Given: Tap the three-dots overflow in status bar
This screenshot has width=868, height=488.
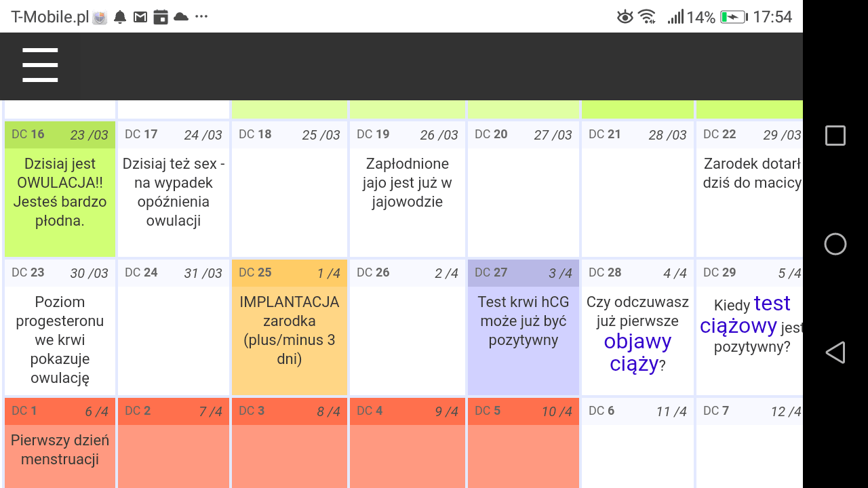Looking at the screenshot, I should tap(201, 17).
